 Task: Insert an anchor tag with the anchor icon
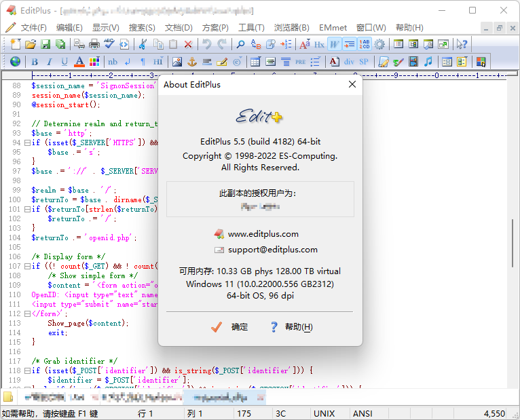click(192, 62)
